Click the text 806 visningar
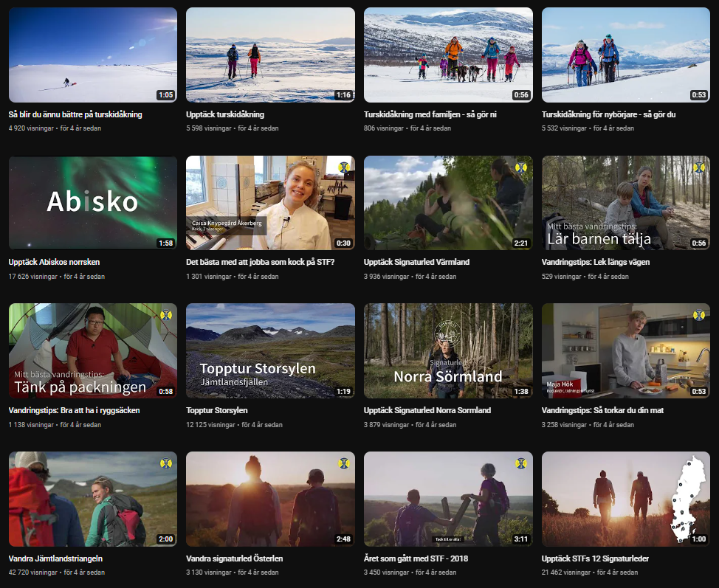Image resolution: width=719 pixels, height=588 pixels. [x=384, y=128]
